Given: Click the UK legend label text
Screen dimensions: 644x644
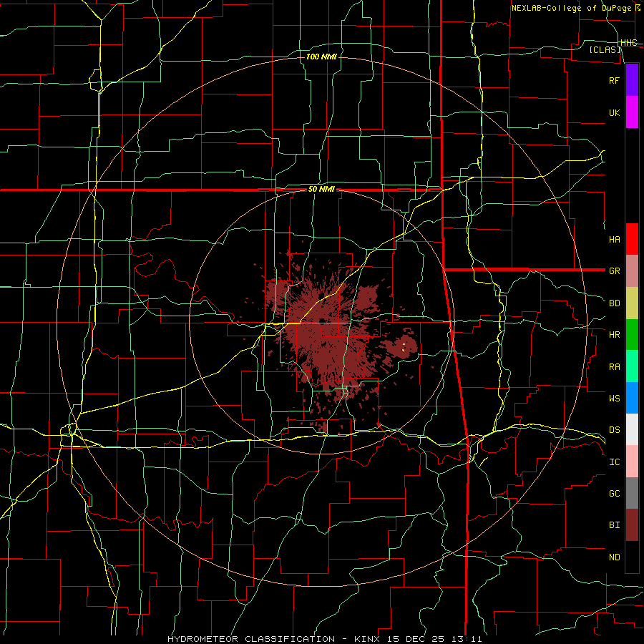Looking at the screenshot, I should [x=614, y=112].
